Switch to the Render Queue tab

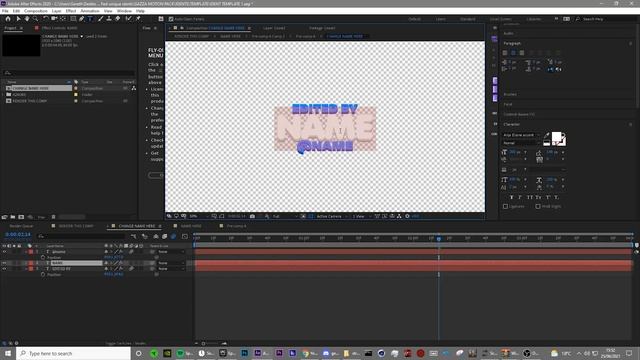(21, 226)
